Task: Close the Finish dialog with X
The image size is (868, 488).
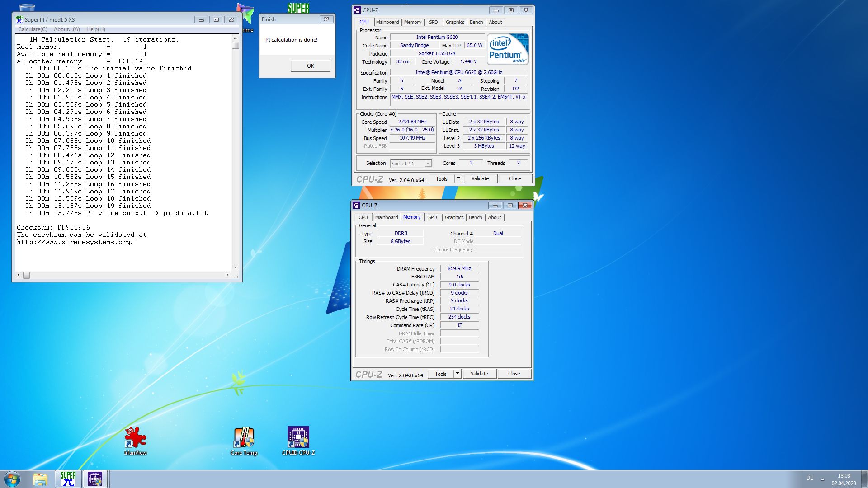Action: pos(327,19)
